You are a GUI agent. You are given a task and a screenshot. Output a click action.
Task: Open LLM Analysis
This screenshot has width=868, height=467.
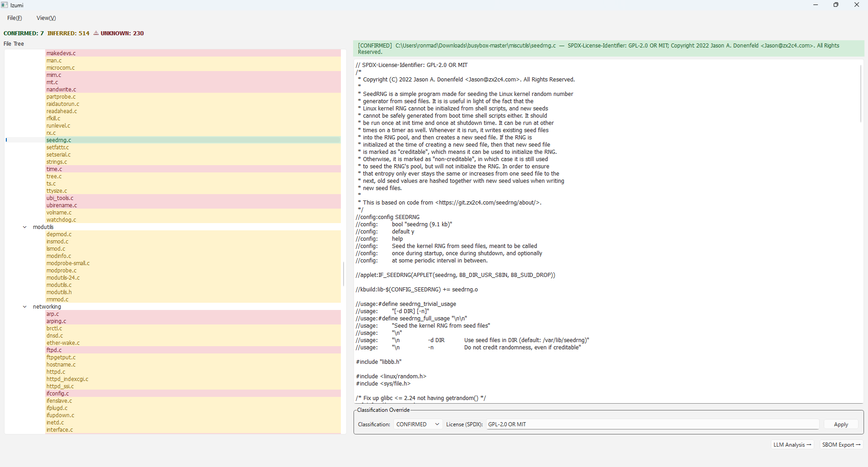point(792,444)
